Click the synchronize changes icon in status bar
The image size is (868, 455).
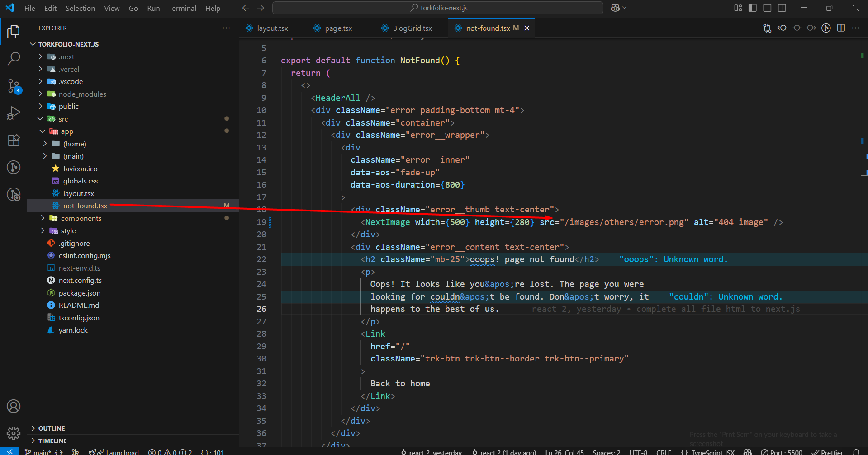(x=59, y=452)
